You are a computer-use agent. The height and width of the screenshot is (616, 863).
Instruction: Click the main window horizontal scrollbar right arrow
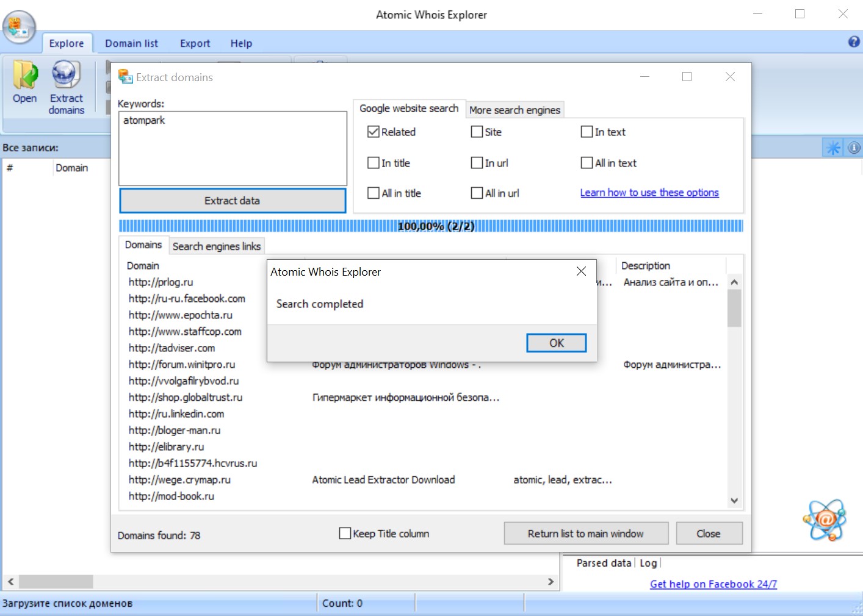click(551, 582)
